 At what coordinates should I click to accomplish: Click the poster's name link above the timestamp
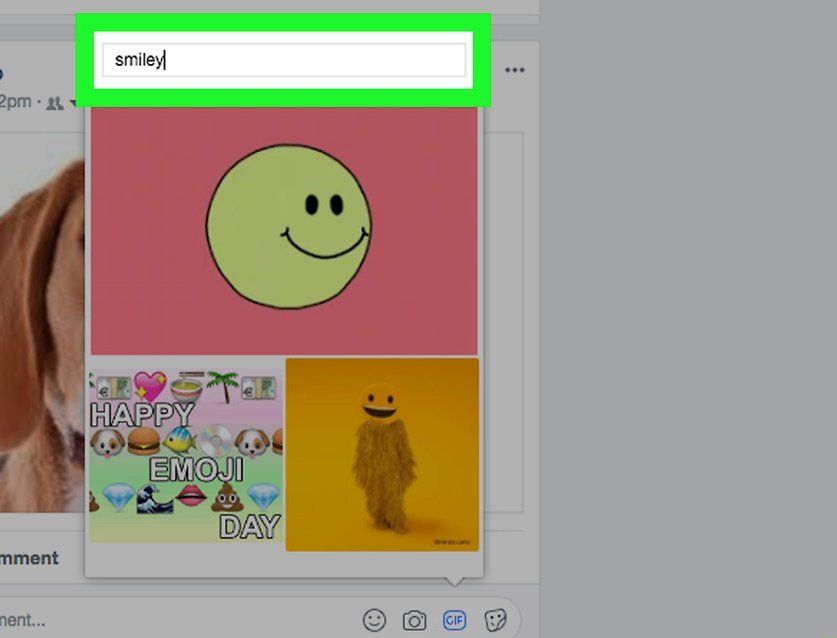pos(3,72)
